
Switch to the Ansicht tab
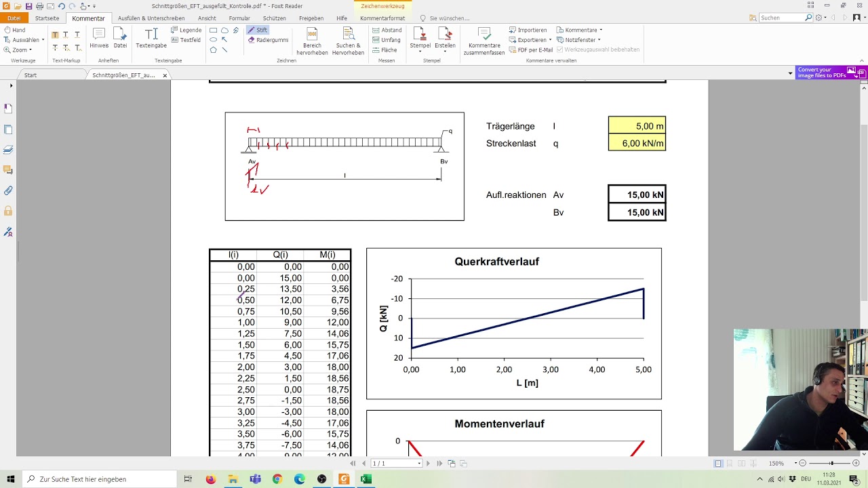(x=207, y=18)
